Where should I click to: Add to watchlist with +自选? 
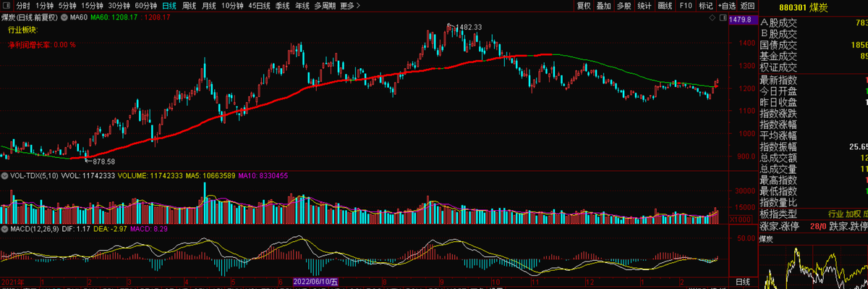(x=727, y=5)
